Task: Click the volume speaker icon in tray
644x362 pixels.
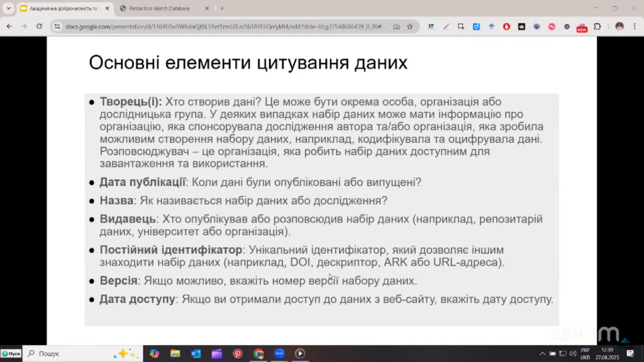Action: click(573, 354)
